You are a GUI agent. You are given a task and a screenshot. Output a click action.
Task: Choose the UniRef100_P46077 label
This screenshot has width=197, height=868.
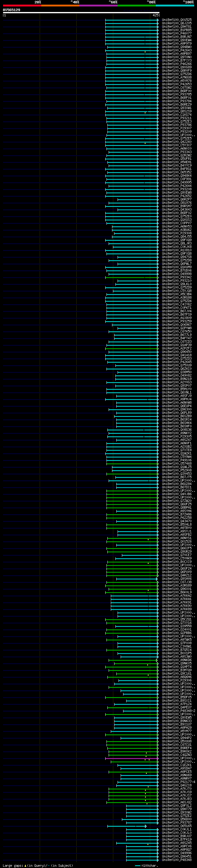(x=177, y=33)
